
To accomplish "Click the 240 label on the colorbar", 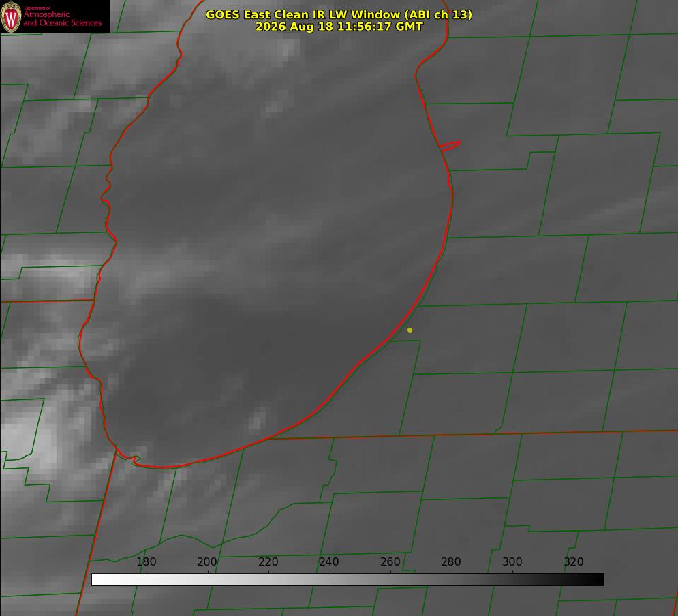I will click(x=329, y=561).
